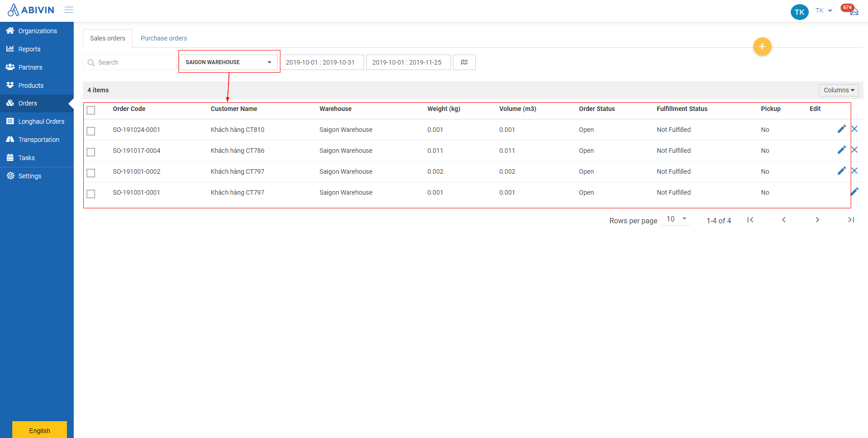Toggle the select-all header checkbox
This screenshot has height=438, width=868.
tap(91, 110)
